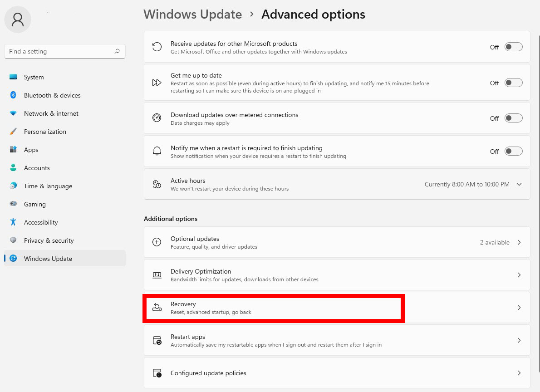Turn on Download updates over metered connections
This screenshot has height=392, width=540.
514,118
